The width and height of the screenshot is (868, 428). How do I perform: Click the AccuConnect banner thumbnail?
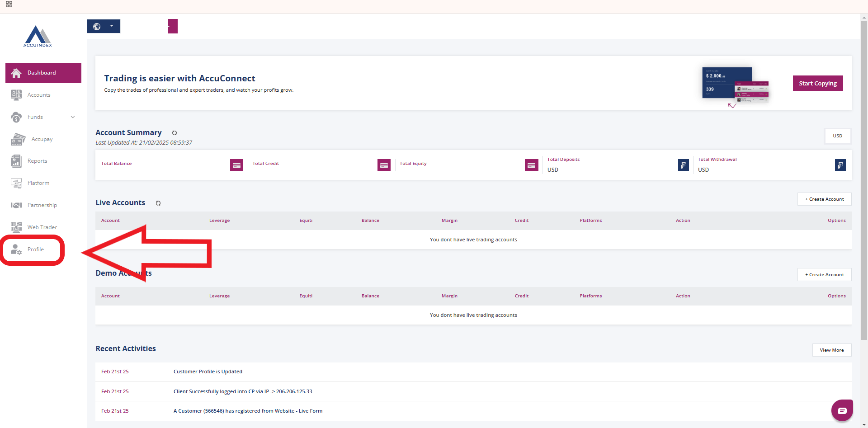(736, 87)
